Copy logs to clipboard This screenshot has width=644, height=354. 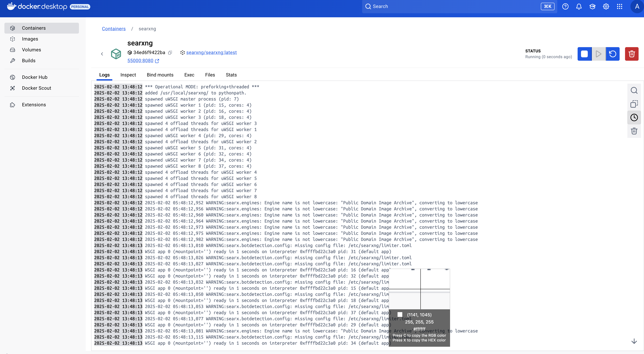point(634,104)
